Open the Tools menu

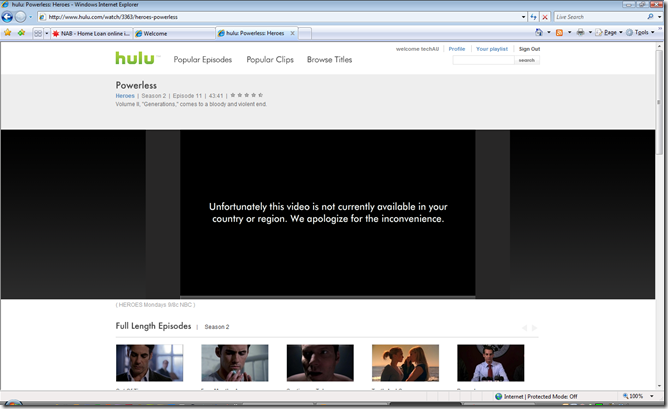640,32
